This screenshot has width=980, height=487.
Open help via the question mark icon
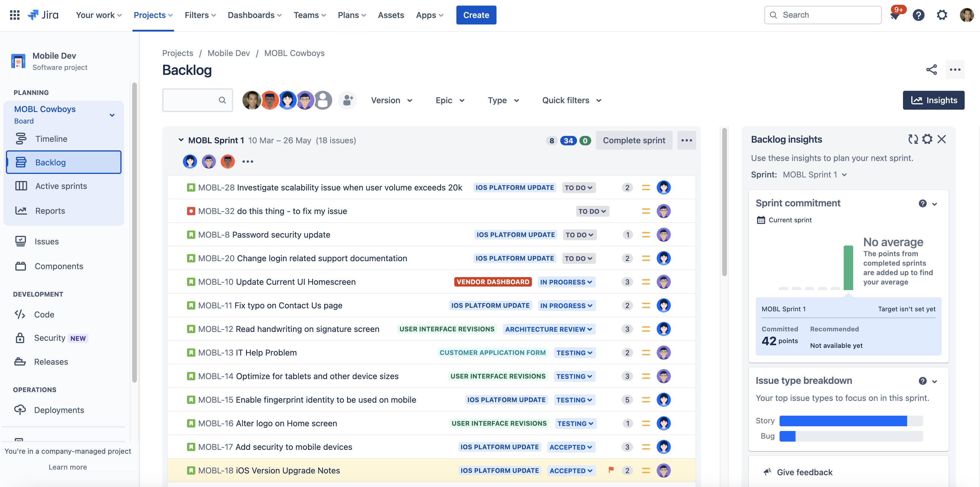pos(919,15)
